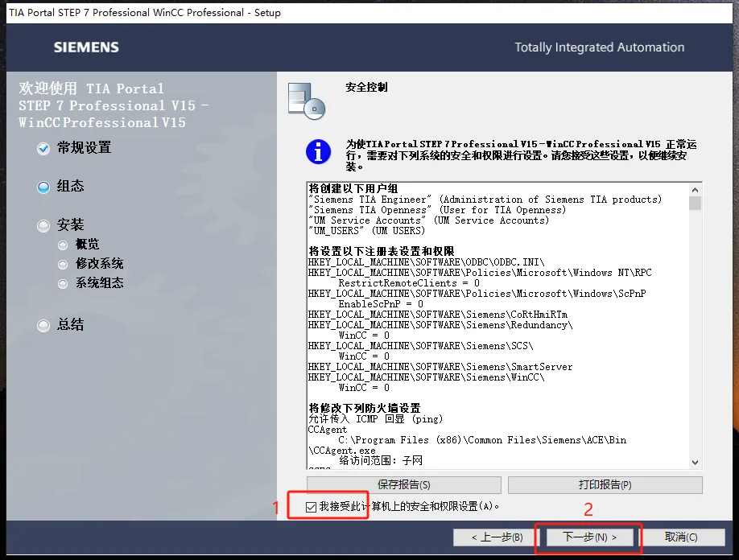Click the report scrollbar thumb

pyautogui.click(x=695, y=203)
